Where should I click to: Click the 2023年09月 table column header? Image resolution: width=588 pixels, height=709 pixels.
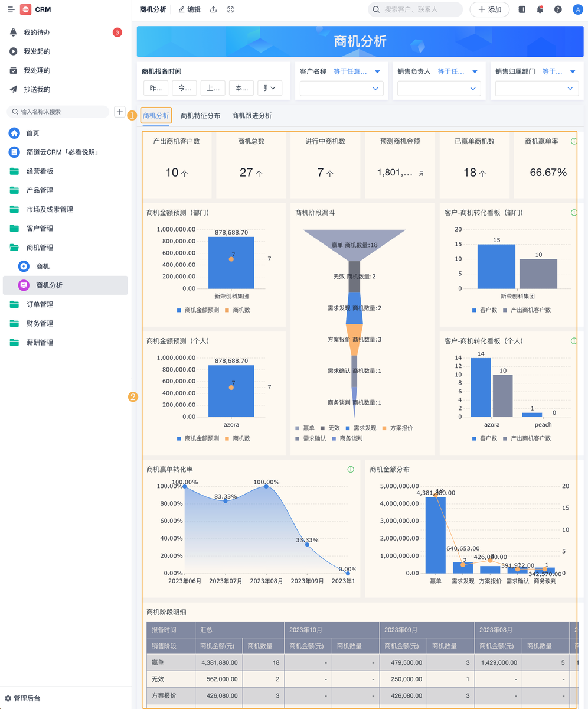pyautogui.click(x=426, y=630)
